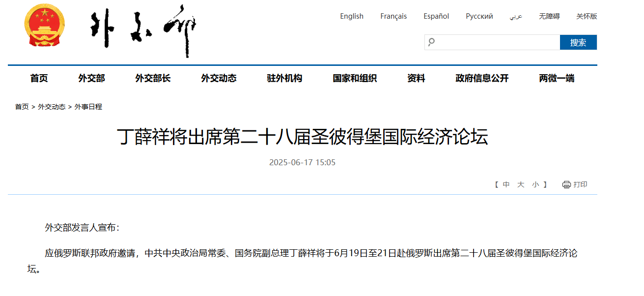The image size is (644, 296).
Task: Open the Русский version
Action: point(479,16)
